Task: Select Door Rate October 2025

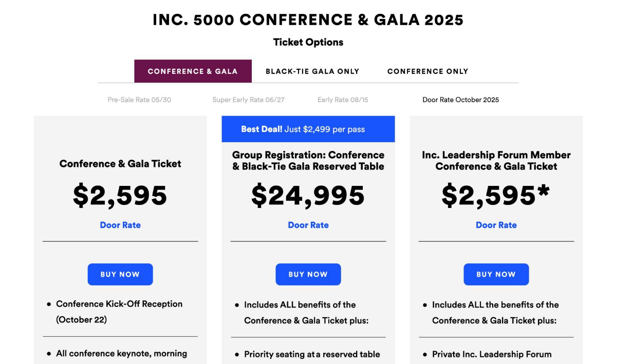Action: pyautogui.click(x=460, y=100)
